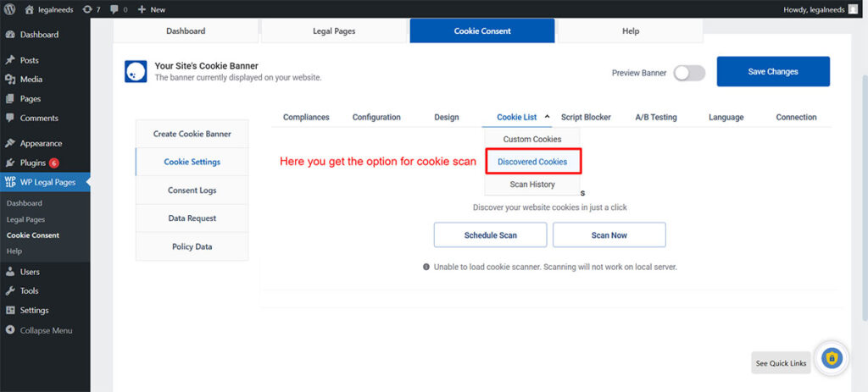
Task: Open Posts via the pin icon
Action: tap(10, 60)
